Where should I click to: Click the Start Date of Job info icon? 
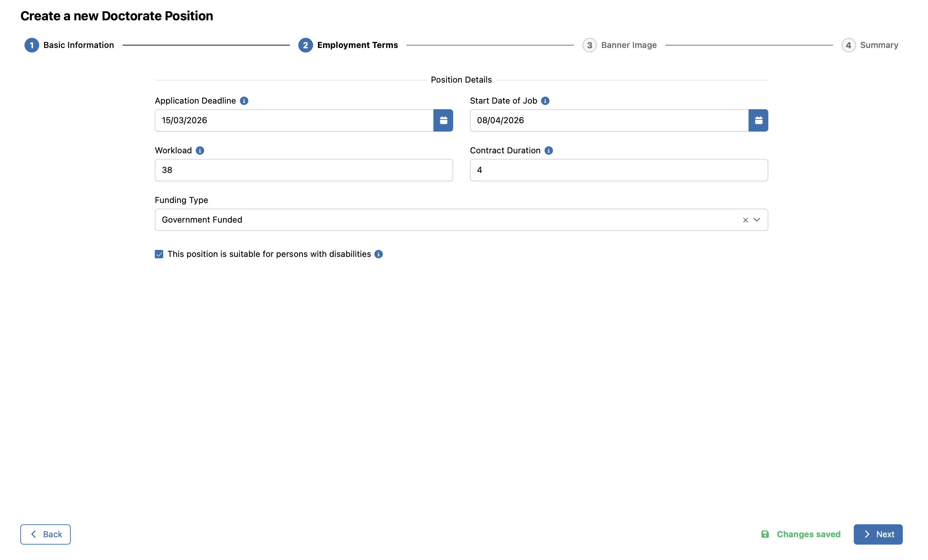click(545, 101)
